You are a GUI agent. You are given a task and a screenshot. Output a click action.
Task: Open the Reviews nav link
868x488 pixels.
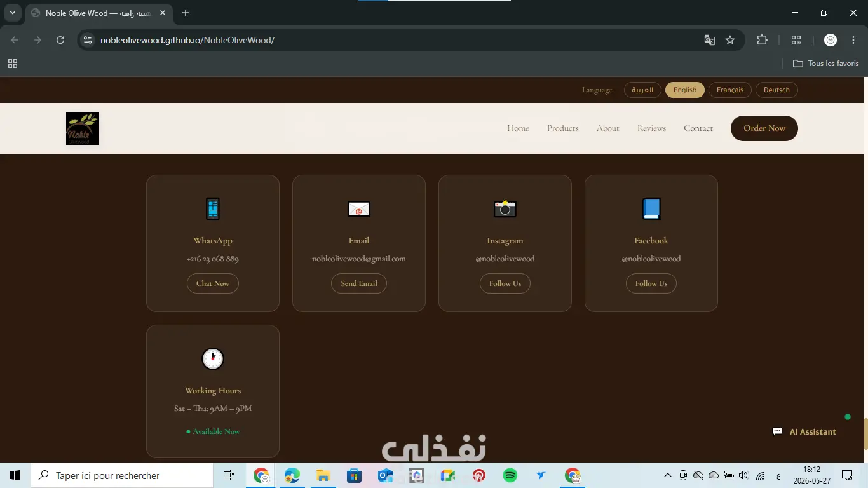pos(652,128)
